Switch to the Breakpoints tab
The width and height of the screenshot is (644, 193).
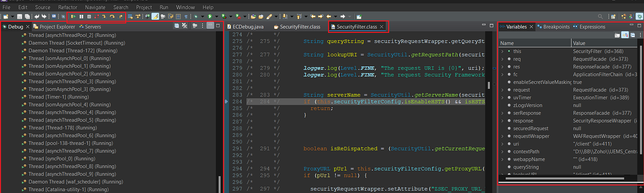553,27
